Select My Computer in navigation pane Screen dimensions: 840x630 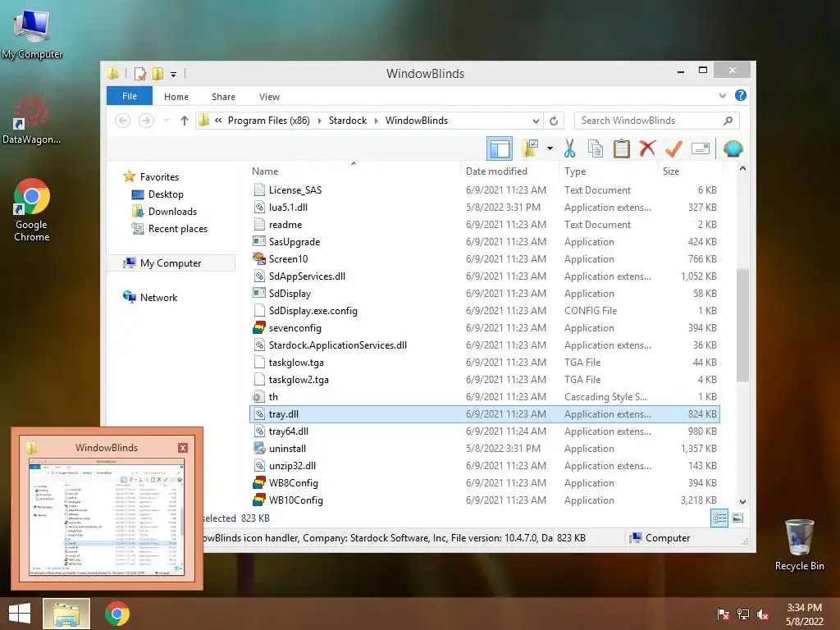pyautogui.click(x=171, y=263)
